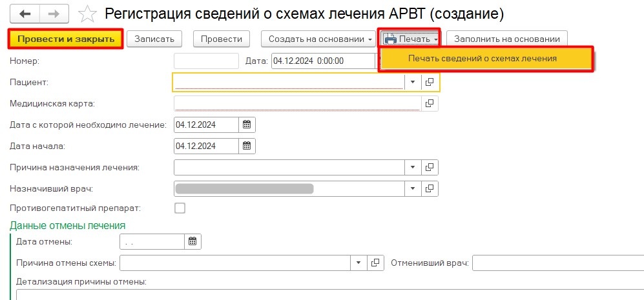Open the 'Создать на основании' dropdown button
Screen dimensions: 644x300
(x=317, y=39)
